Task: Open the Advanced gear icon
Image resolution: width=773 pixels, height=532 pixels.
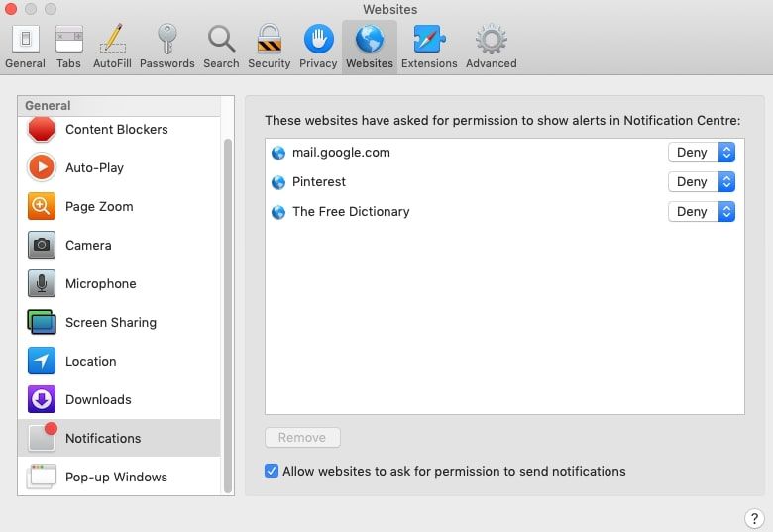Action: (x=491, y=39)
